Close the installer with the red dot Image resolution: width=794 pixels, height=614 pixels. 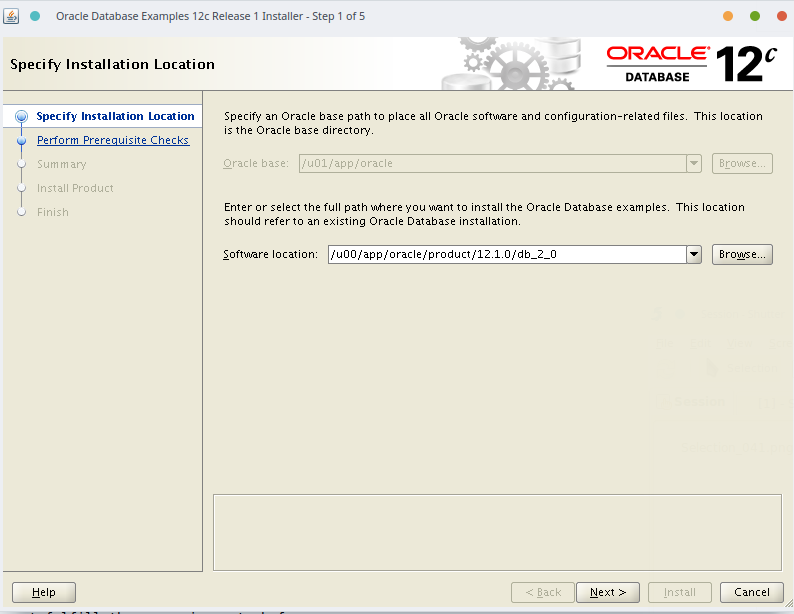(x=782, y=16)
